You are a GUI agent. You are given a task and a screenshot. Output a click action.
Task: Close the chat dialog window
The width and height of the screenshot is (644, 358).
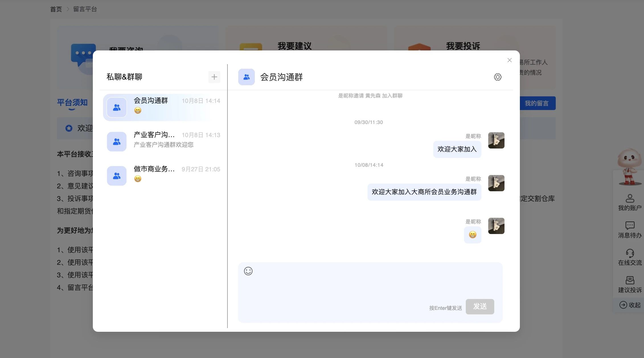click(x=509, y=60)
